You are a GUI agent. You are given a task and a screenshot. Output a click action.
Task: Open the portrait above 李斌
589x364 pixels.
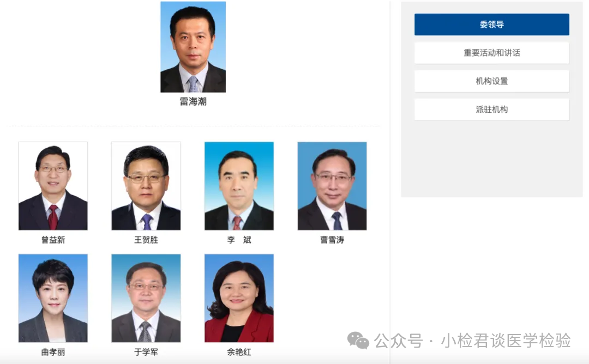239,186
